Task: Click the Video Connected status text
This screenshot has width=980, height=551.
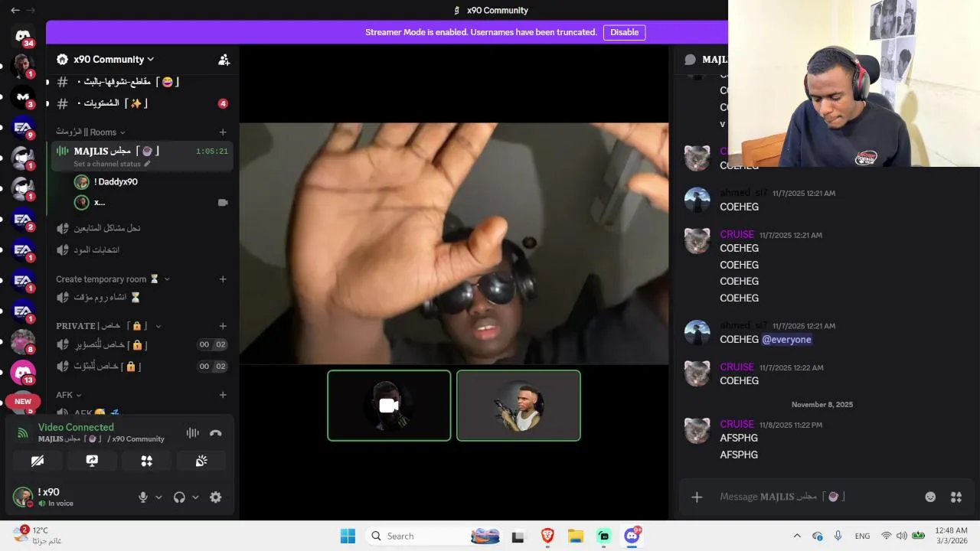Action: [x=76, y=428]
